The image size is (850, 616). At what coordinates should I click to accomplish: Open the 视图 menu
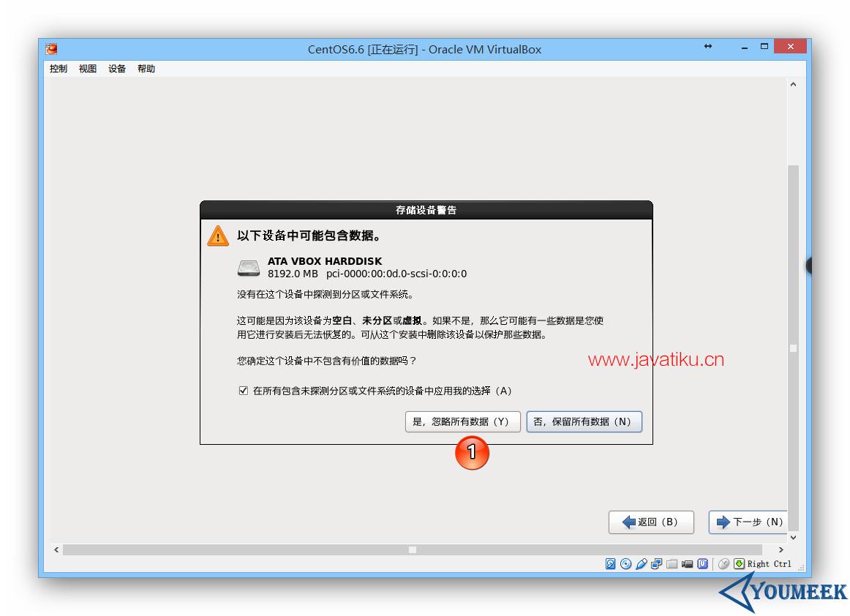[88, 69]
